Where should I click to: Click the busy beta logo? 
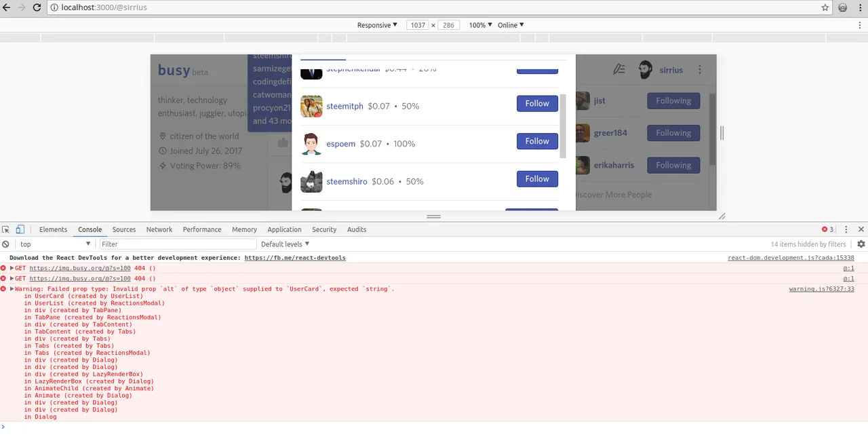tap(182, 70)
